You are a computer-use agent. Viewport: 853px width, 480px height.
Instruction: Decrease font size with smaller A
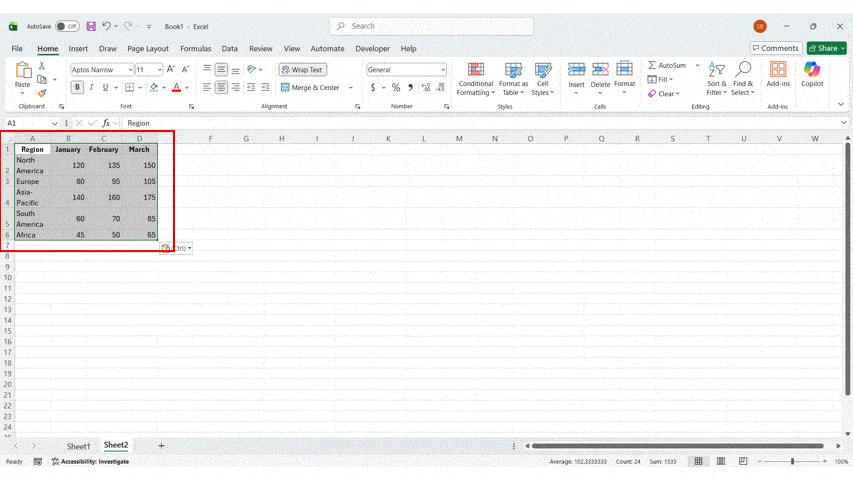(186, 70)
